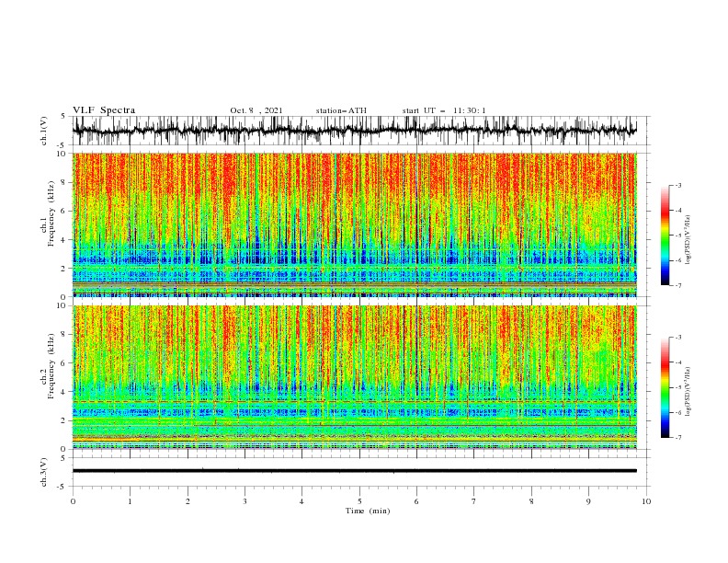This screenshot has height=563, width=728.
Task: Click the ch.1 spectrogram color scale bar
Action: pos(665,236)
